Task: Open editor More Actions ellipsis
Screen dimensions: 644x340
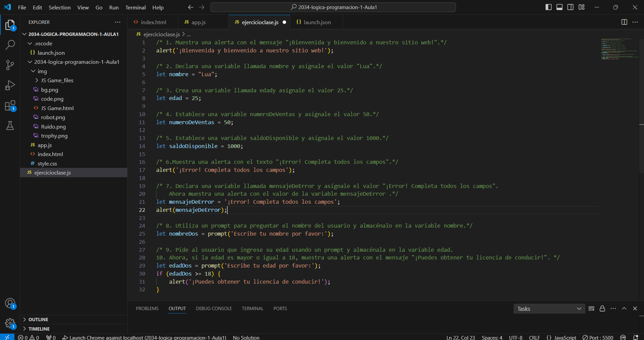Action: tap(635, 22)
